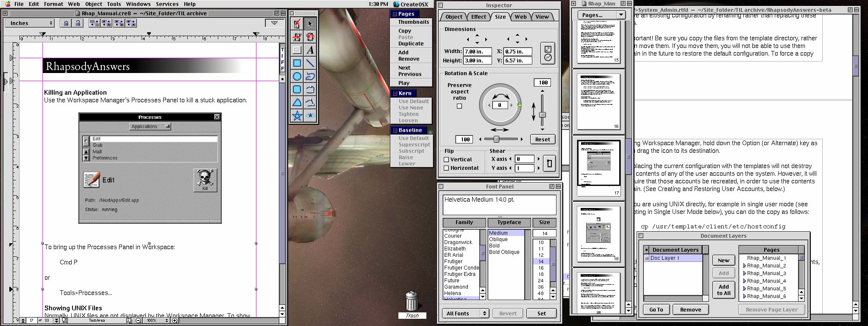Check the Horizontal flip box

[446, 168]
